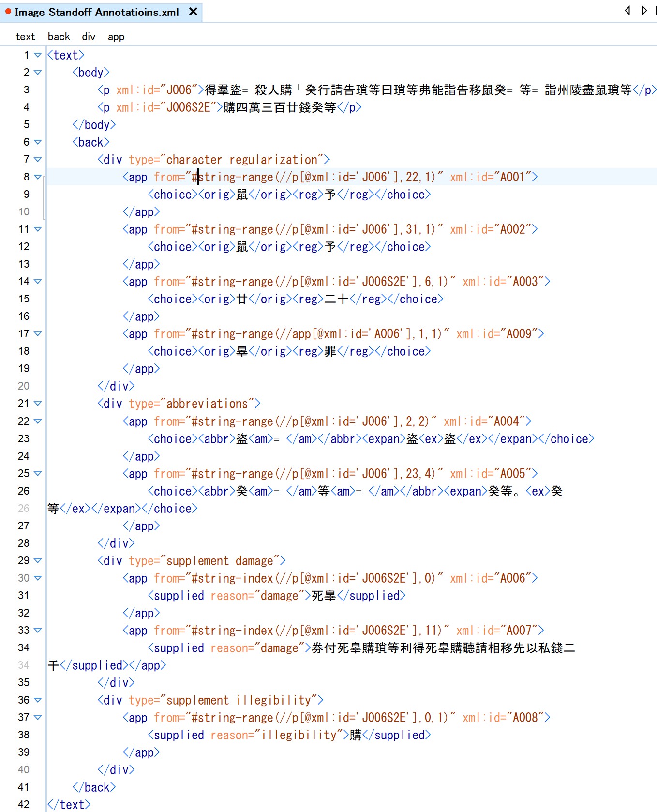657x812 pixels.
Task: Fold the A004 app element at line 22
Action: (38, 421)
